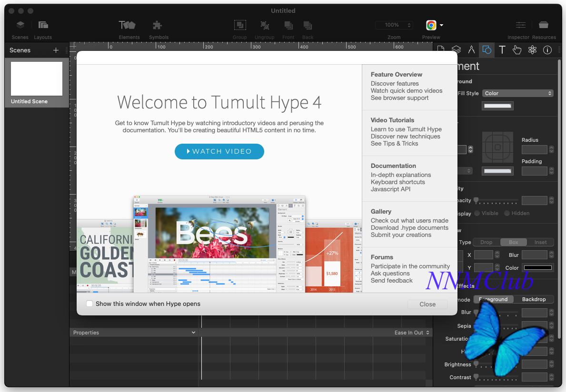
Task: Switch to Element inspector tab
Action: click(487, 50)
